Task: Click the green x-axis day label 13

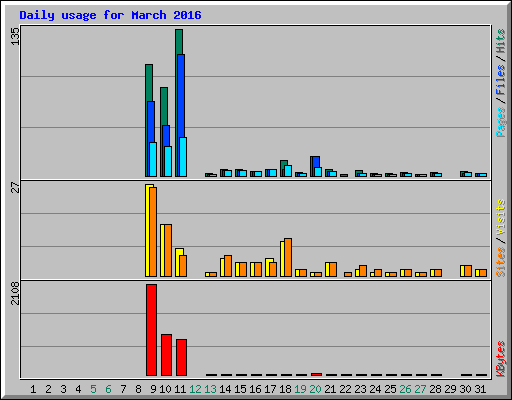Action: (210, 389)
